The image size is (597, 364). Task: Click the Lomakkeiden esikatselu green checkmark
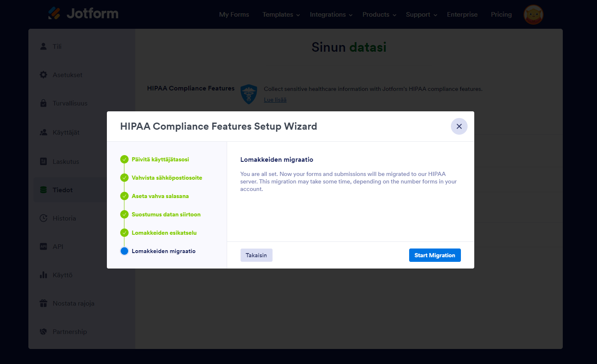(x=124, y=233)
